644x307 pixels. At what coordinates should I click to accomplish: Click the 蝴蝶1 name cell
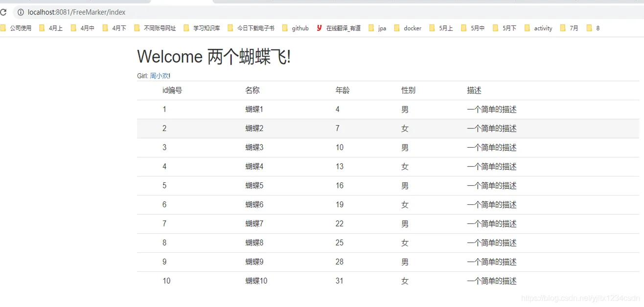(x=254, y=110)
